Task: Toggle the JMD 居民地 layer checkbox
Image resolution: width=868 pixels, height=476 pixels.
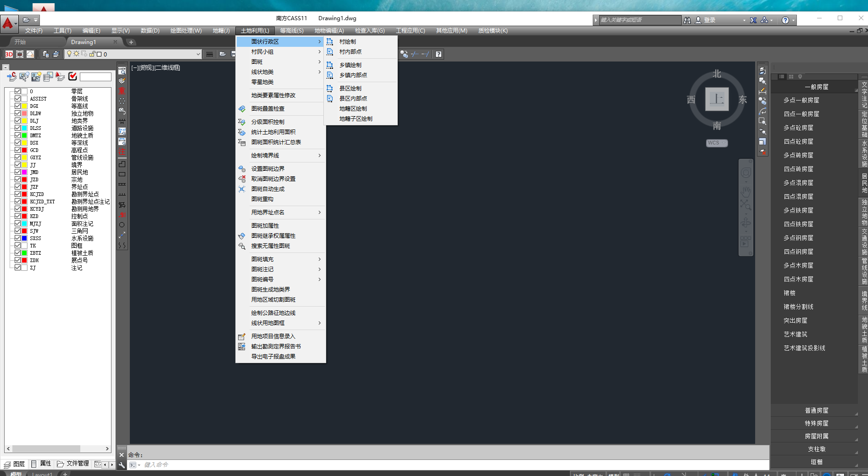Action: (x=18, y=172)
